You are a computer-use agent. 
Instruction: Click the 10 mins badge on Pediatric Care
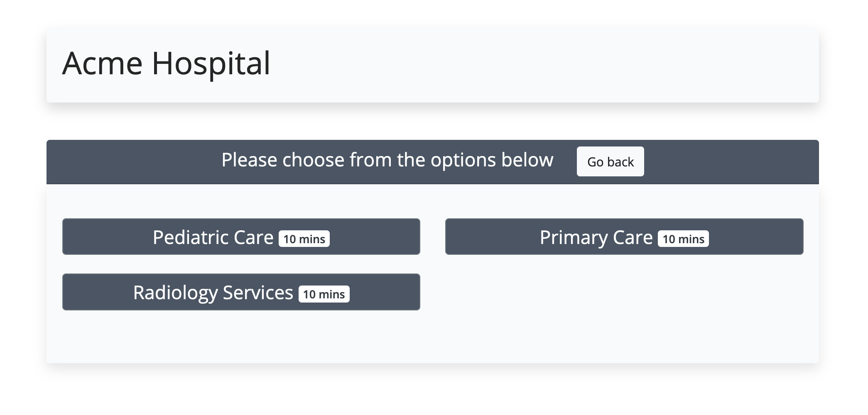point(304,239)
